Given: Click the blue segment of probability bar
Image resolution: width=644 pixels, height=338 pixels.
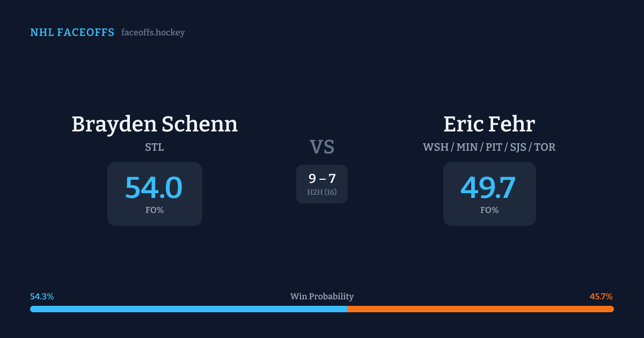Looking at the screenshot, I should pos(188,309).
